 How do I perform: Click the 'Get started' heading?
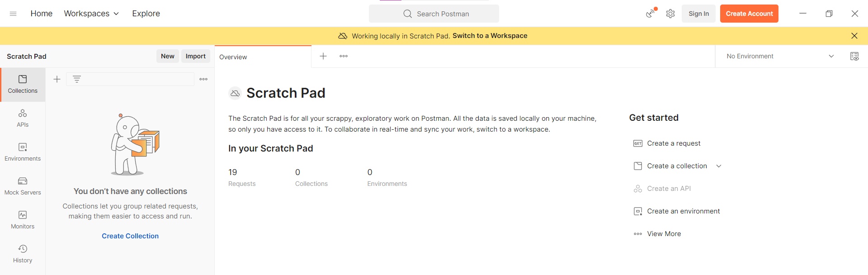(654, 118)
